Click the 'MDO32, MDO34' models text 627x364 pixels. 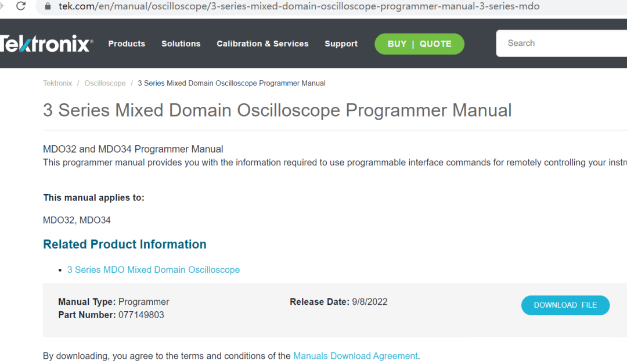tap(77, 220)
